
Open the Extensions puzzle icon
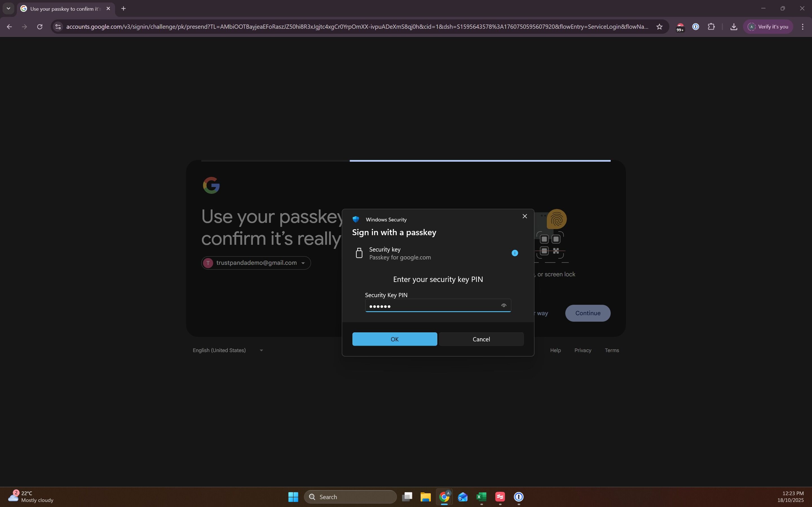pyautogui.click(x=711, y=27)
